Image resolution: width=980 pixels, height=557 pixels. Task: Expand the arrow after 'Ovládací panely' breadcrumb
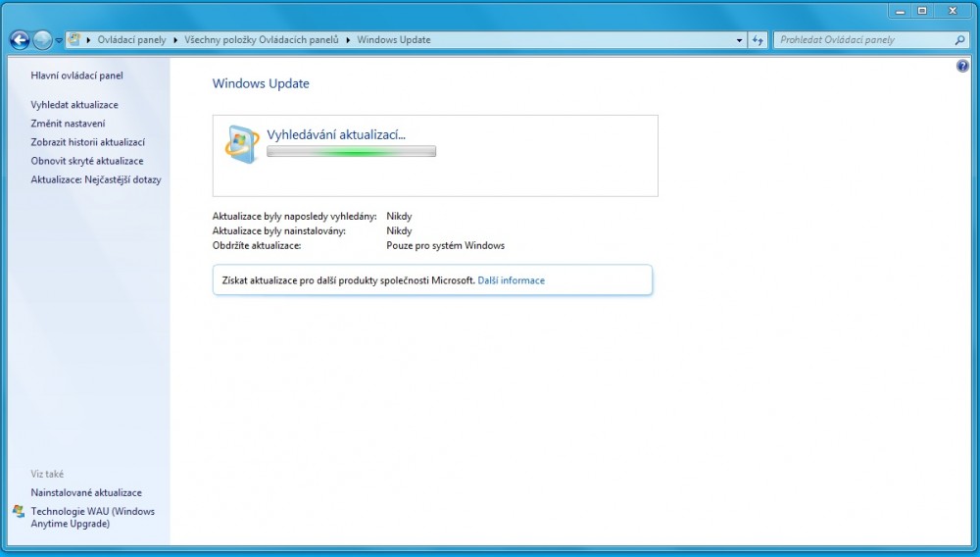pyautogui.click(x=175, y=40)
